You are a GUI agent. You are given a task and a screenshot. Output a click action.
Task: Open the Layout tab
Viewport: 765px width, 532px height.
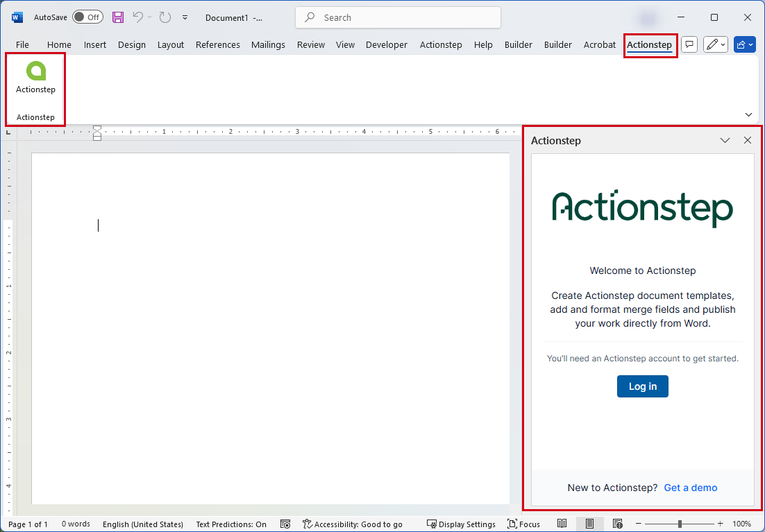pyautogui.click(x=170, y=44)
